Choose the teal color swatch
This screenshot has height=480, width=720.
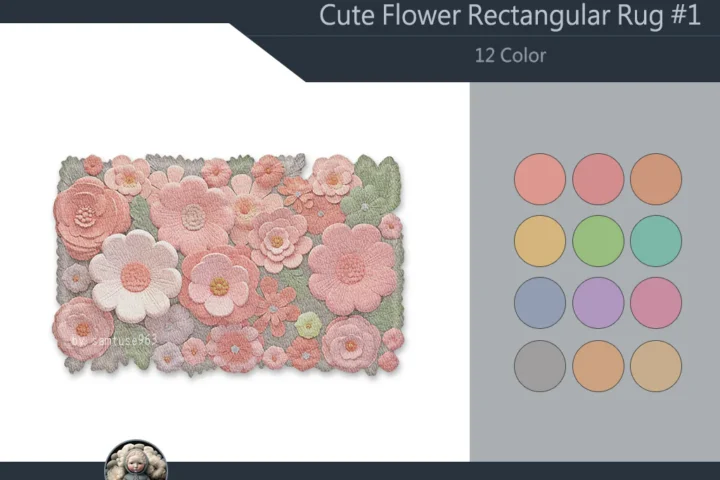click(656, 241)
